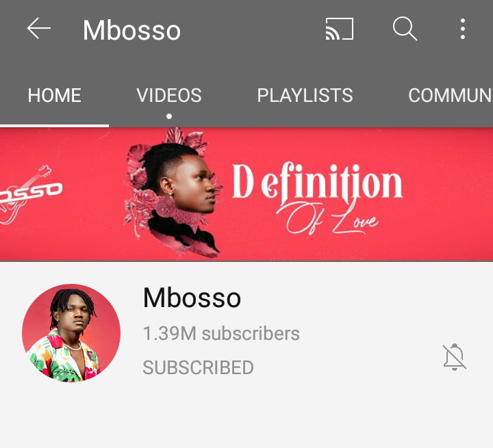Switch to the VIDEOS tab
493x448 pixels.
click(x=169, y=95)
